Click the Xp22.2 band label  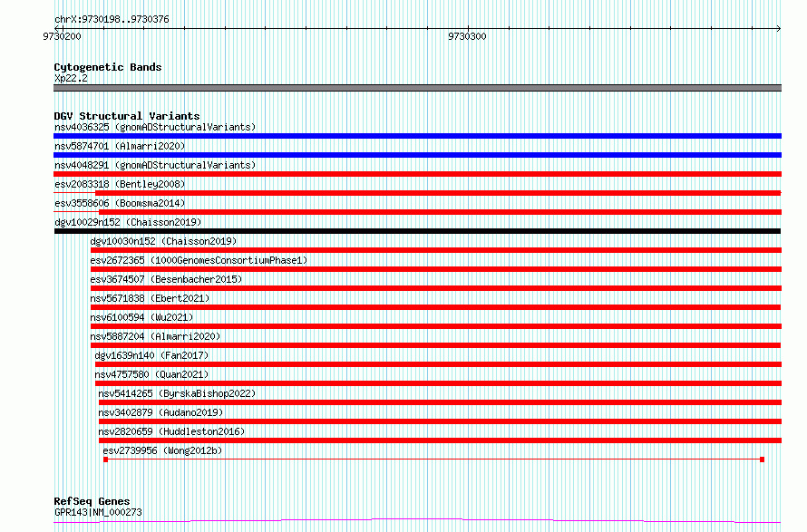[71, 78]
